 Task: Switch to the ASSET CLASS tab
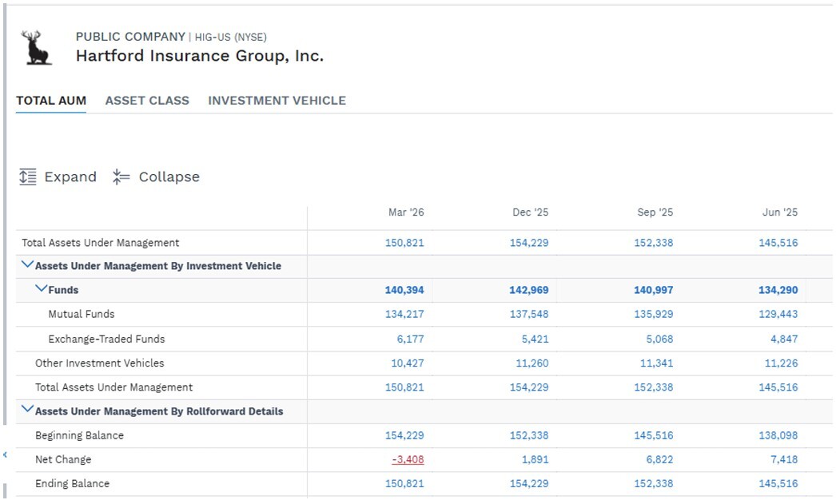click(147, 101)
